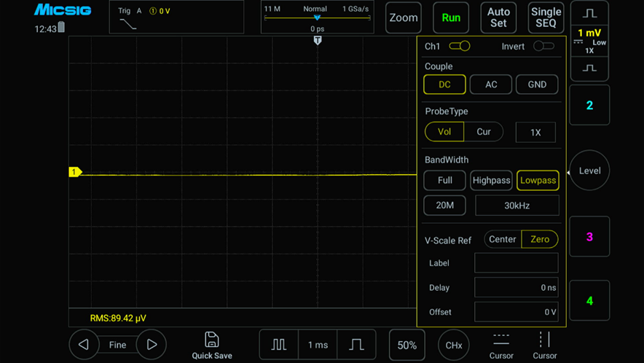Tap the single-pulse timebase increase icon
Screen dimensions: 644x363
[356, 345]
